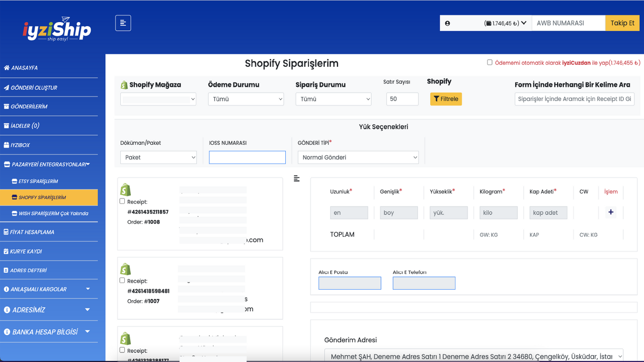Click the info icon beside ADRESİMİZ
The image size is (644, 362).
pos(7,310)
